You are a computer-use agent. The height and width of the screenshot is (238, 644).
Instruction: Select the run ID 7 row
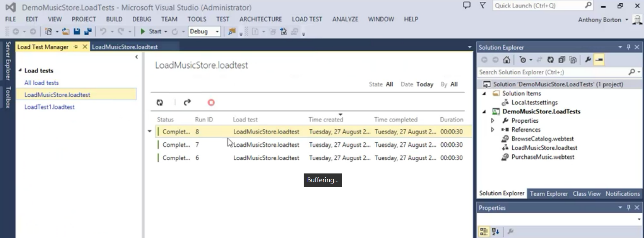click(x=313, y=145)
